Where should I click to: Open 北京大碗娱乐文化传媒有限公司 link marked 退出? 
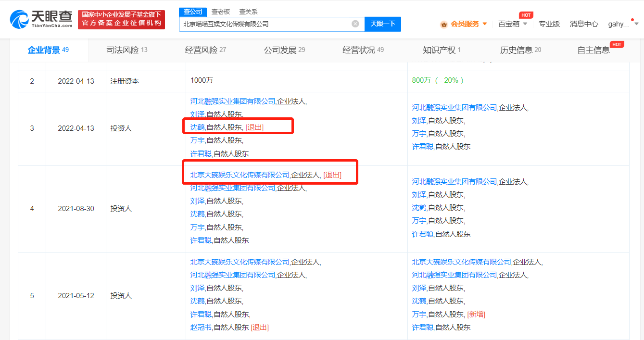click(240, 175)
